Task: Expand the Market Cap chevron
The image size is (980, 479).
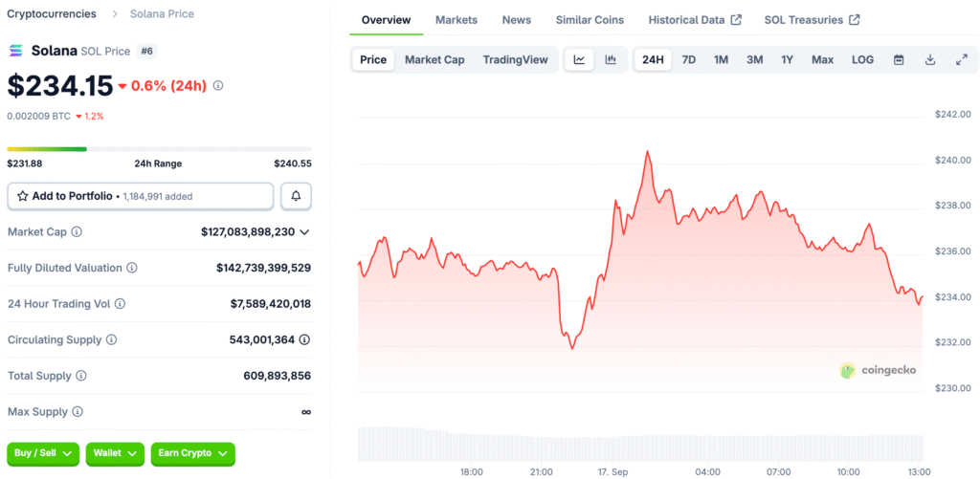Action: click(304, 232)
